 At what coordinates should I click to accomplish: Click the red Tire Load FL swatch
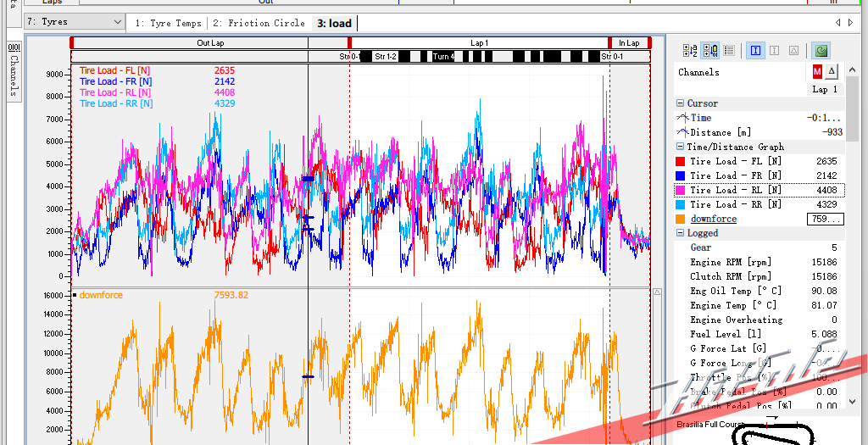(681, 162)
